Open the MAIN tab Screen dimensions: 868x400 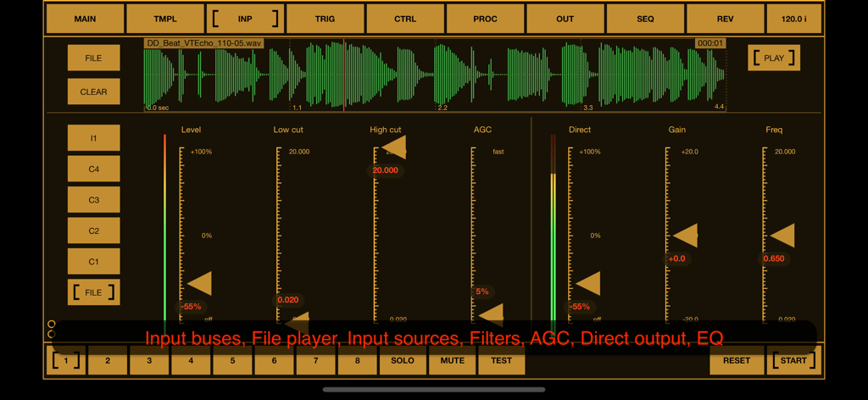pos(85,19)
